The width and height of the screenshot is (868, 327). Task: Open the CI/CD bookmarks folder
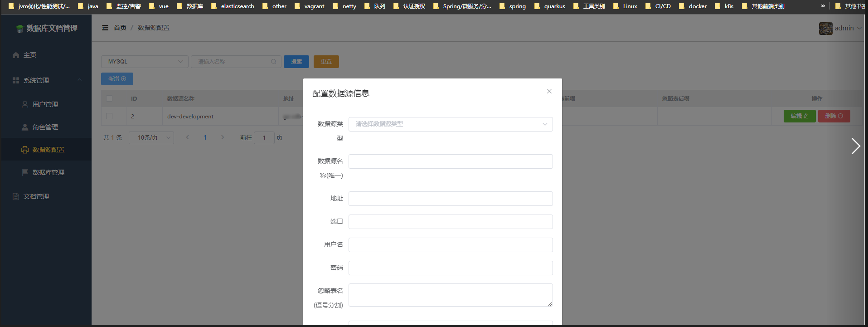point(658,6)
